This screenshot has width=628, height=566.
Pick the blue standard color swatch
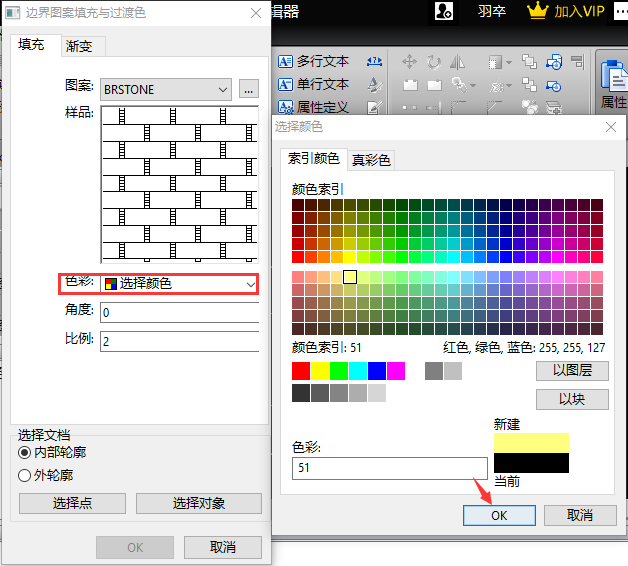377,371
